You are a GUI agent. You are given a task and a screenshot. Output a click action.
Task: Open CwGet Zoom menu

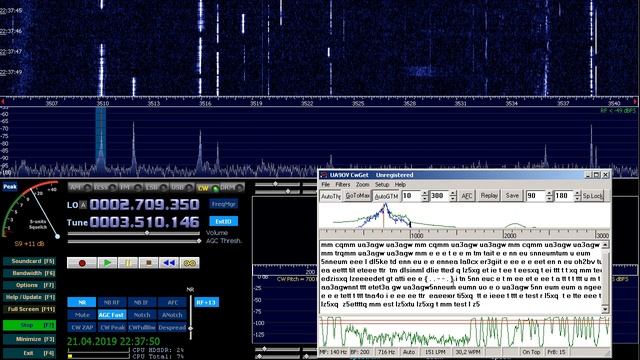pyautogui.click(x=362, y=185)
